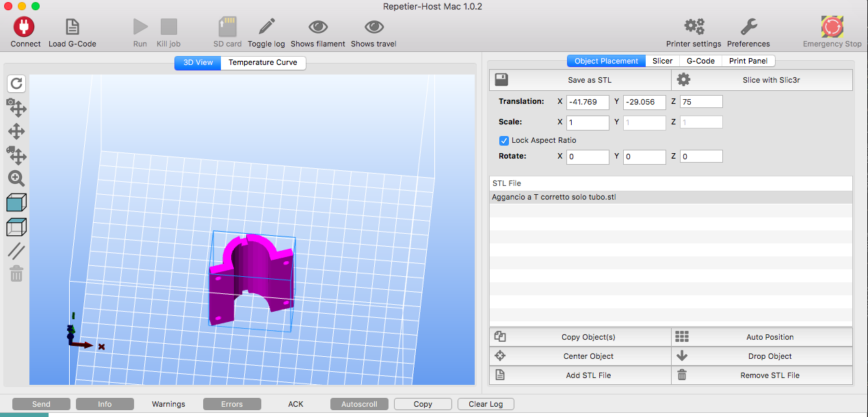Select Aggancio a T corretto solo tubo.stl row
Viewport: 868px width, 417px height.
[x=671, y=197]
